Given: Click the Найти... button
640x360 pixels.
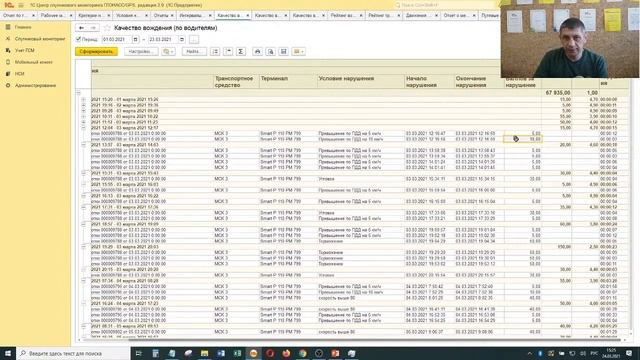Looking at the screenshot, I should coord(194,51).
